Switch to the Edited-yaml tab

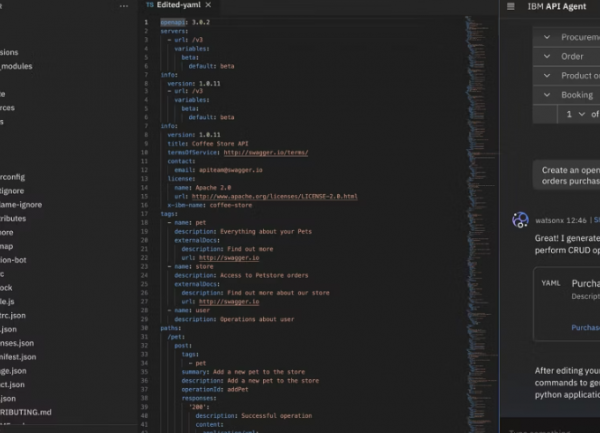[178, 5]
